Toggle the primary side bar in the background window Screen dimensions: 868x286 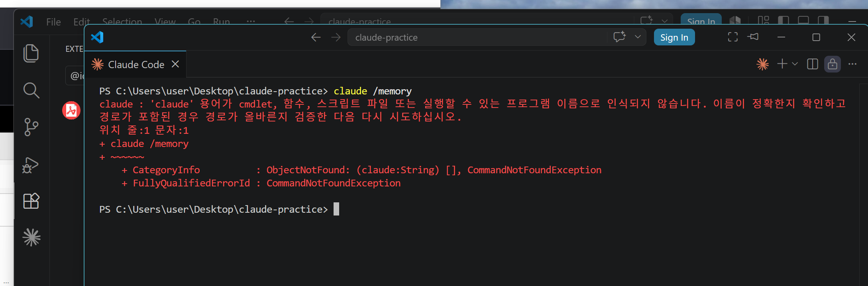pyautogui.click(x=783, y=20)
